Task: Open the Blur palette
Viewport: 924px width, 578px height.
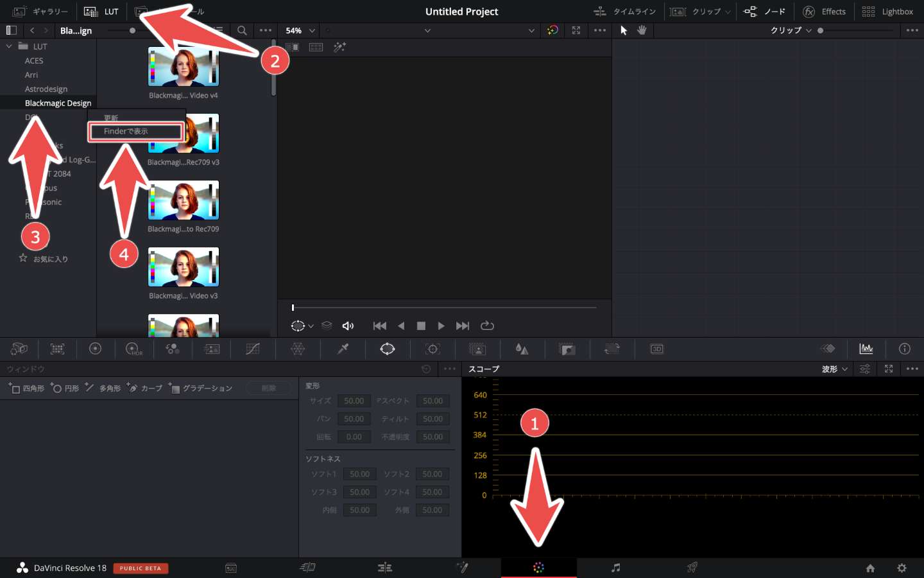Action: pos(522,349)
